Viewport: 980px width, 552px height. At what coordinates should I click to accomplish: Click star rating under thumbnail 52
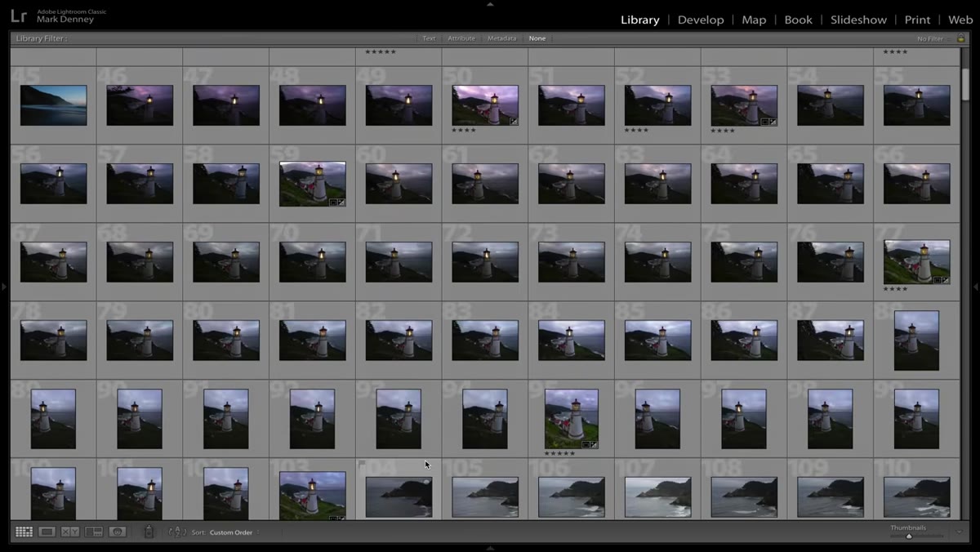pyautogui.click(x=636, y=130)
